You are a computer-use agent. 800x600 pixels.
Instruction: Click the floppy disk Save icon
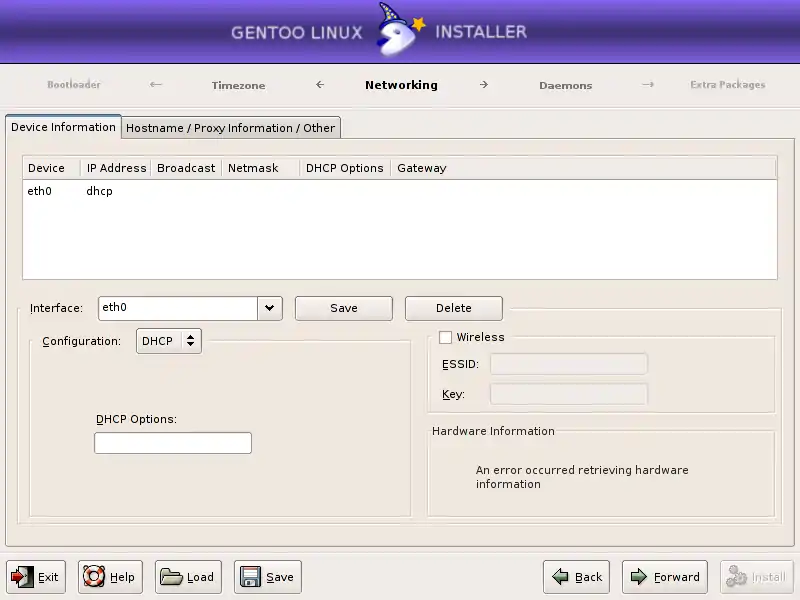click(250, 577)
